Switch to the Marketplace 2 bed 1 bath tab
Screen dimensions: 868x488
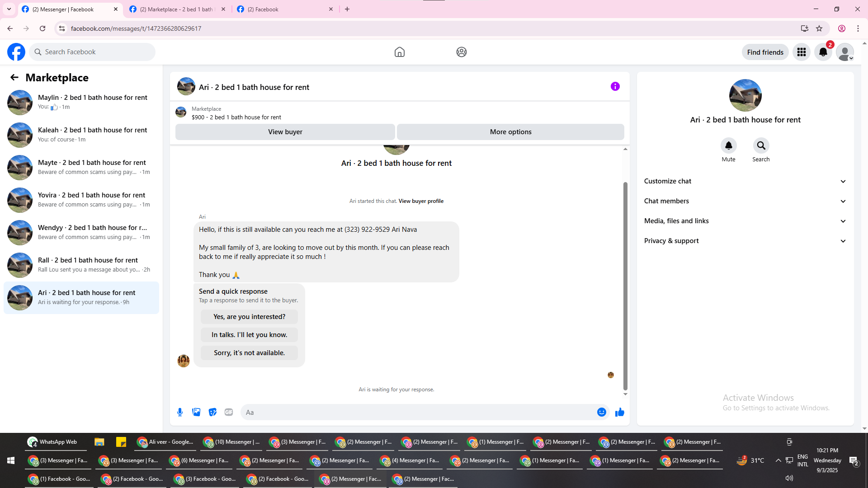coord(178,9)
